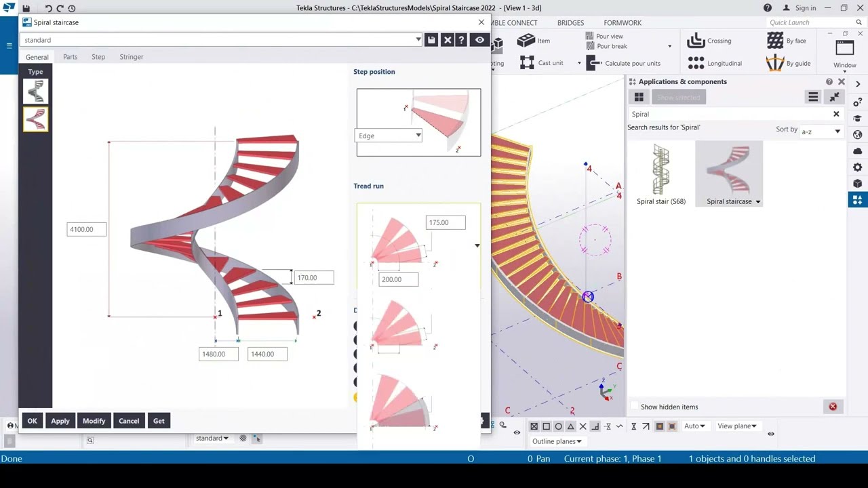Save the dialog settings with the floppy icon
The width and height of the screenshot is (868, 488).
pyautogui.click(x=431, y=40)
